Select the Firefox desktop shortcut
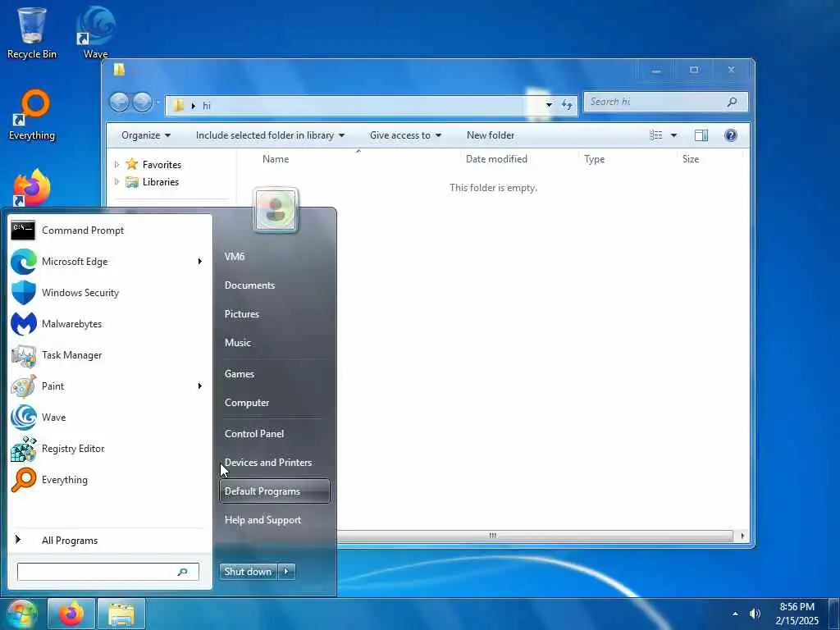The height and width of the screenshot is (630, 840). pyautogui.click(x=32, y=188)
